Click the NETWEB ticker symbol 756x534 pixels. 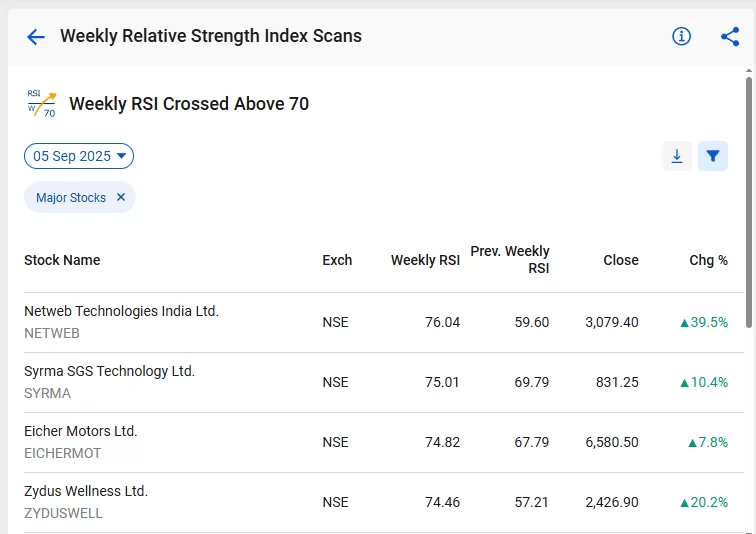point(52,334)
